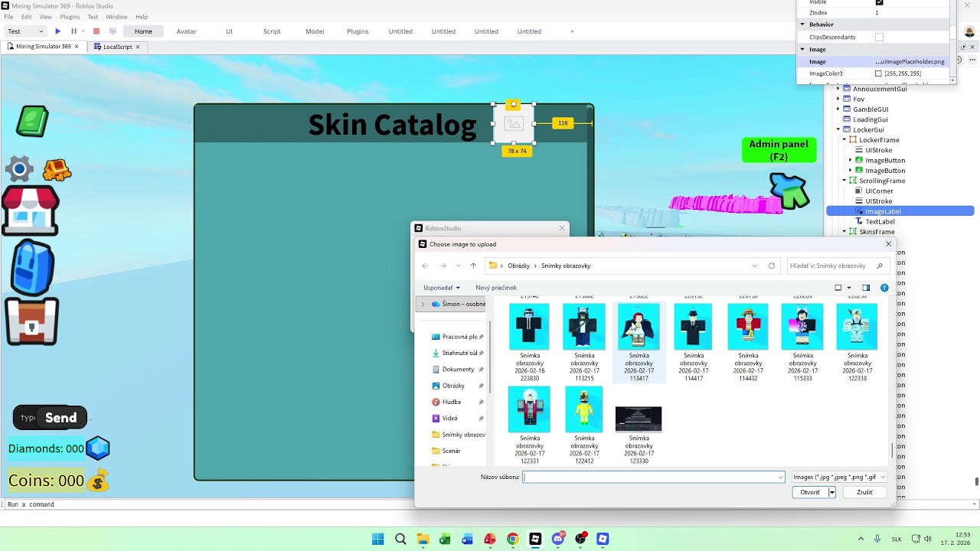Add a new ribbon tab with plus

click(572, 31)
